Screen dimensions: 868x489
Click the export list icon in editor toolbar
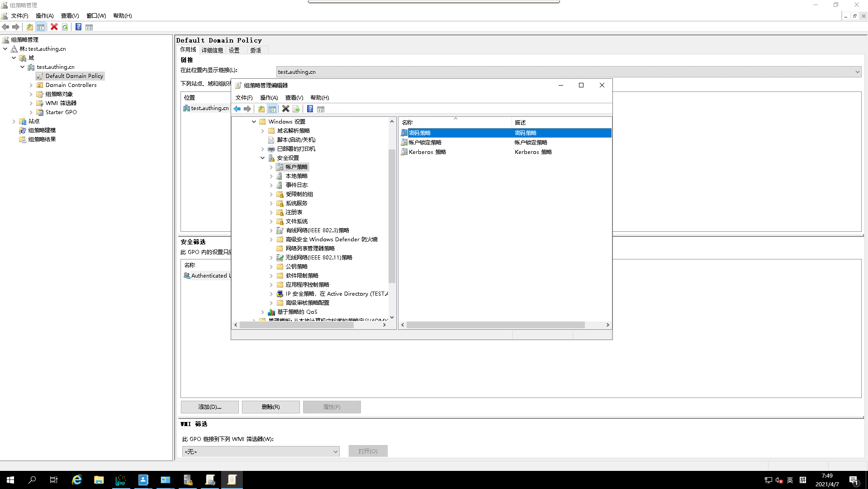pyautogui.click(x=296, y=109)
